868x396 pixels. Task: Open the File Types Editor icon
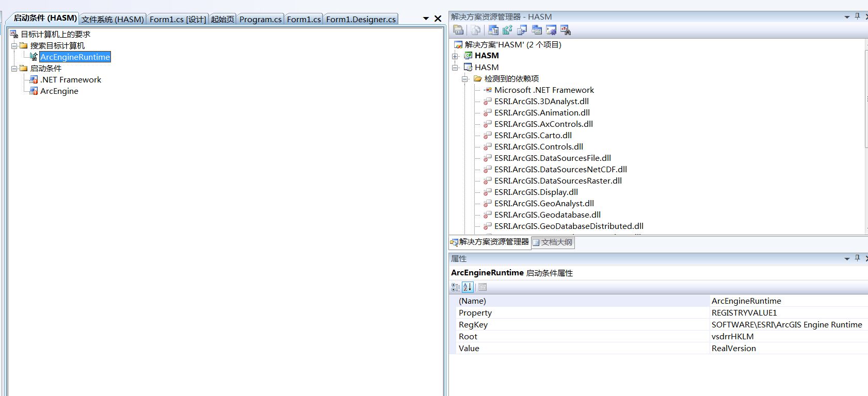pyautogui.click(x=522, y=30)
